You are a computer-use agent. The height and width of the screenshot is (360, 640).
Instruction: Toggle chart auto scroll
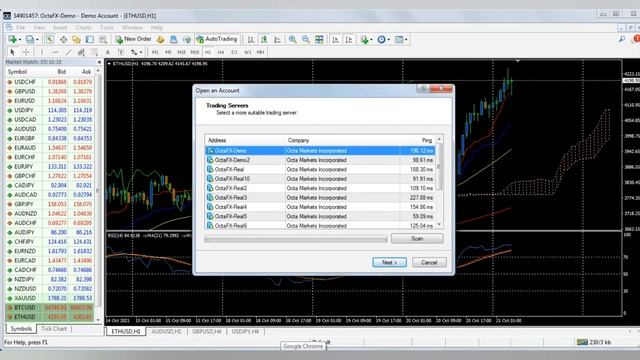click(336, 40)
